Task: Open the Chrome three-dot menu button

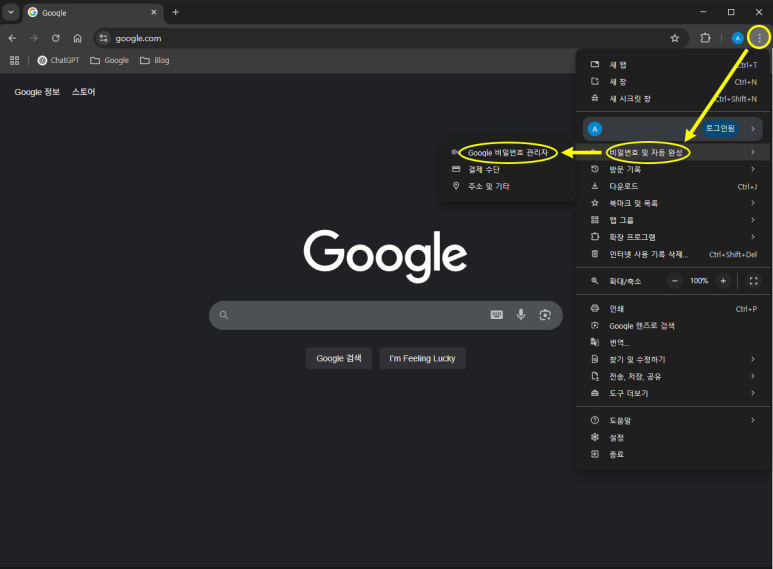Action: point(759,38)
